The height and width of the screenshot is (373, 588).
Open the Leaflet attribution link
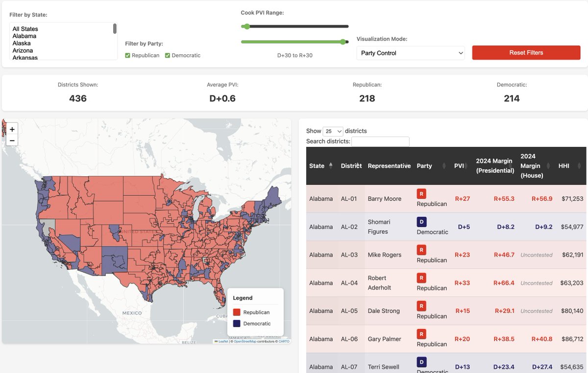coord(223,341)
